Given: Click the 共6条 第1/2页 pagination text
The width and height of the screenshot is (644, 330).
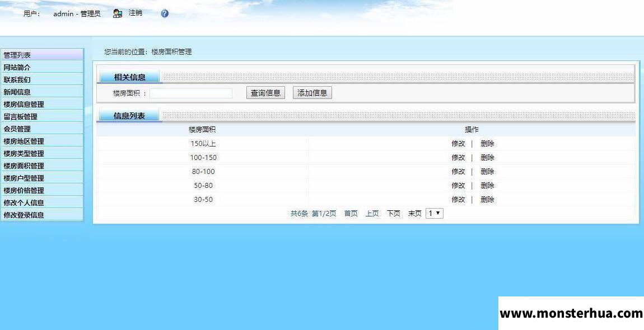Looking at the screenshot, I should pos(314,214).
